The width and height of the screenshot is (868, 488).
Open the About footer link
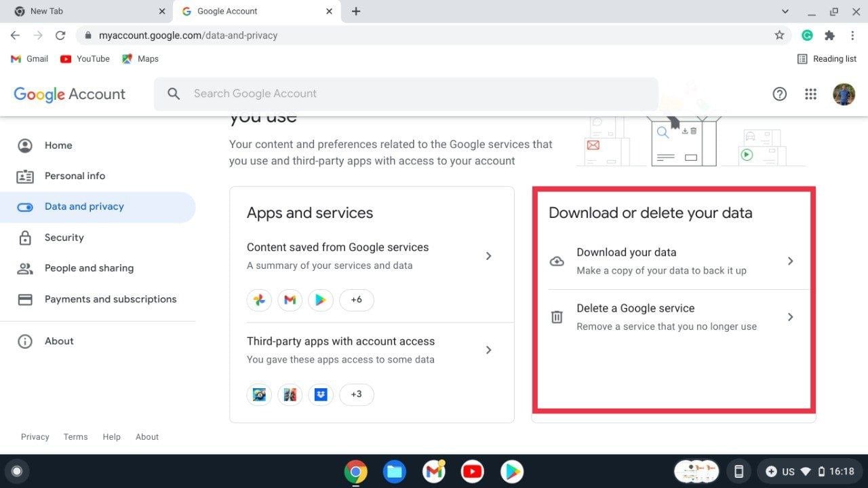click(x=147, y=437)
